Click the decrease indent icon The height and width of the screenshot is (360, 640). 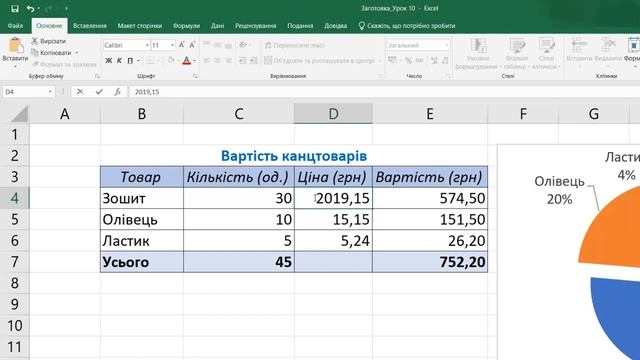pyautogui.click(x=242, y=61)
